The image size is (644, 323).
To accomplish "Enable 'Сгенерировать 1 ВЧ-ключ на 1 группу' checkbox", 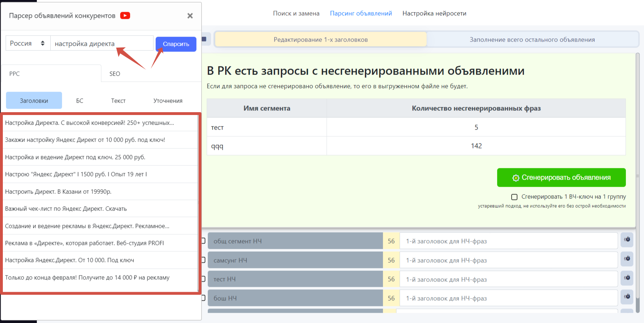I will (x=514, y=197).
